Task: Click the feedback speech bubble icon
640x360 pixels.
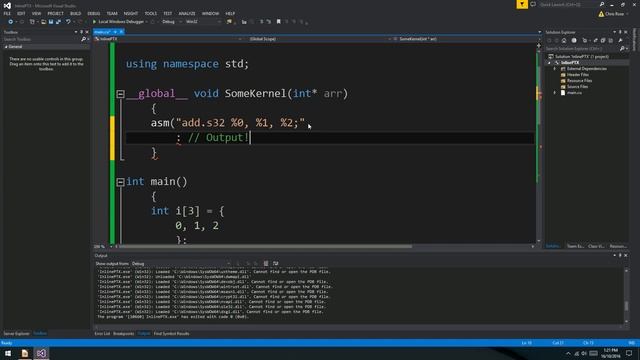Action: click(x=533, y=4)
